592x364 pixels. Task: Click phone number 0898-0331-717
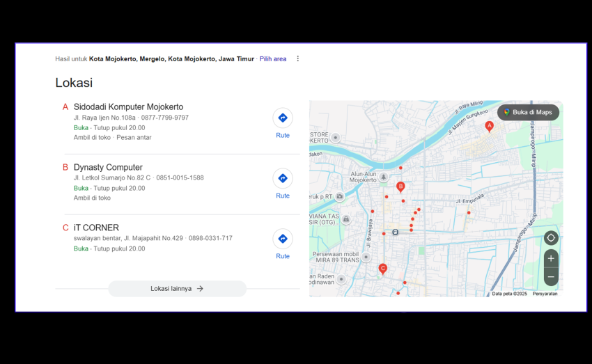click(210, 238)
